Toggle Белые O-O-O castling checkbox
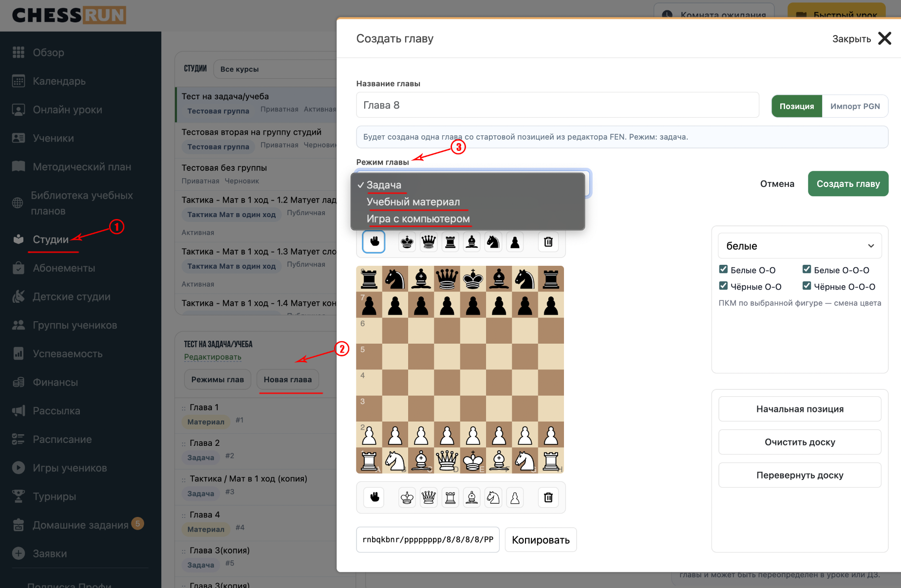This screenshot has height=588, width=901. pyautogui.click(x=807, y=270)
